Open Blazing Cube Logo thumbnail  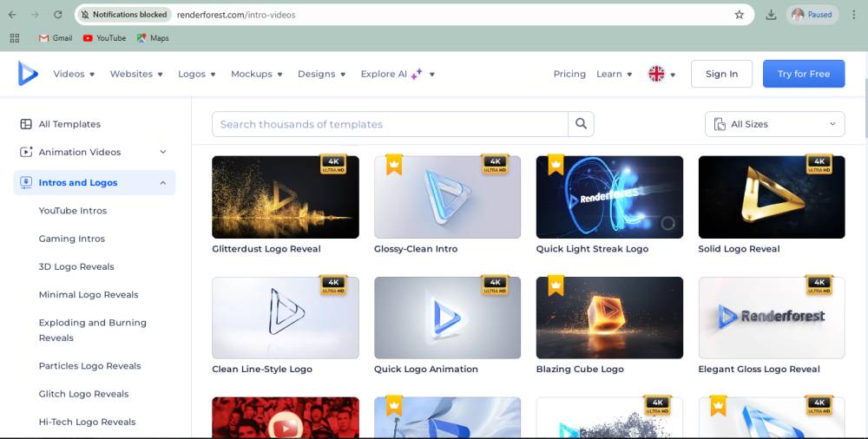click(609, 318)
